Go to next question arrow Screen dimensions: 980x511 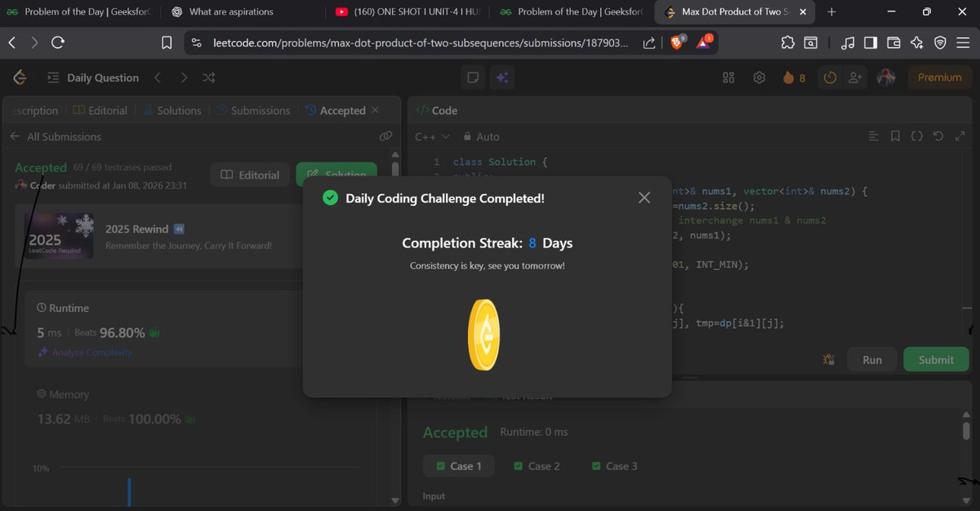184,78
